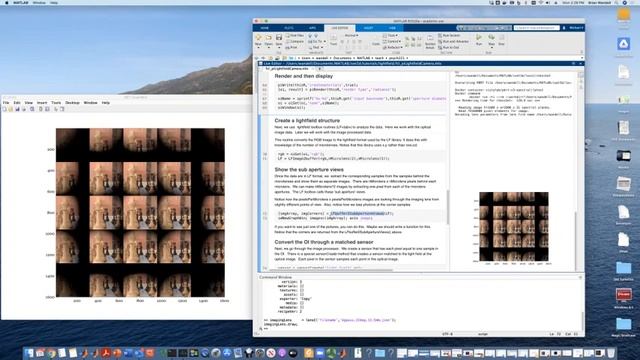The image size is (640, 360).
Task: Open the Find dropdown in Navigate group
Action: tap(316, 47)
